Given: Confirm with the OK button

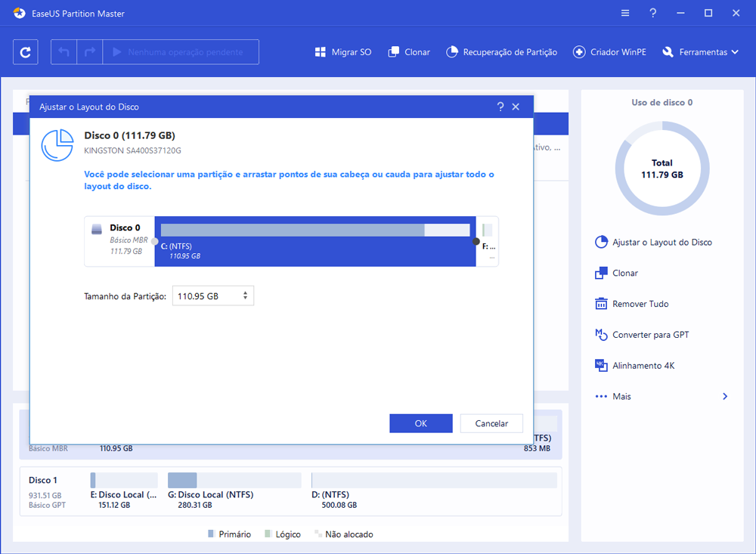Looking at the screenshot, I should (x=420, y=423).
